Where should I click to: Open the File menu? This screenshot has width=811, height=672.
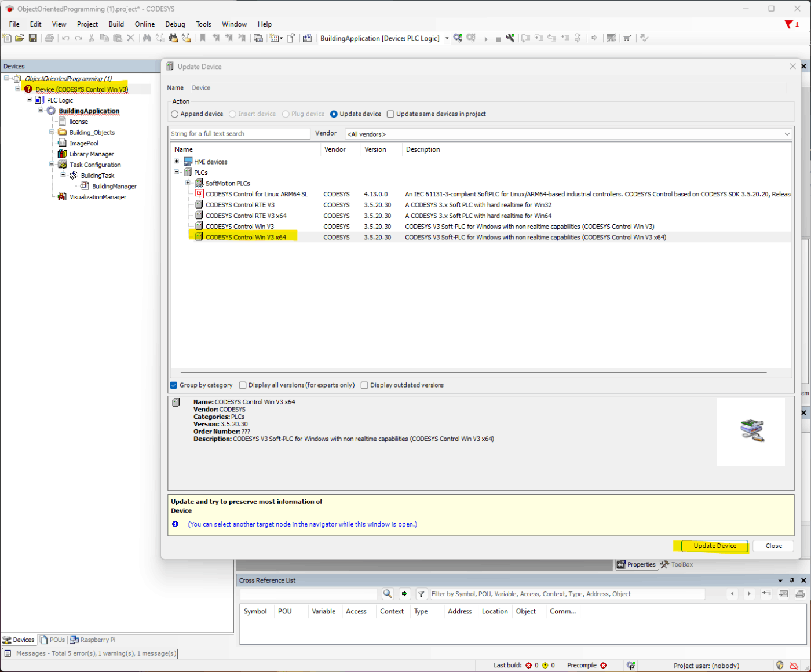(x=14, y=24)
